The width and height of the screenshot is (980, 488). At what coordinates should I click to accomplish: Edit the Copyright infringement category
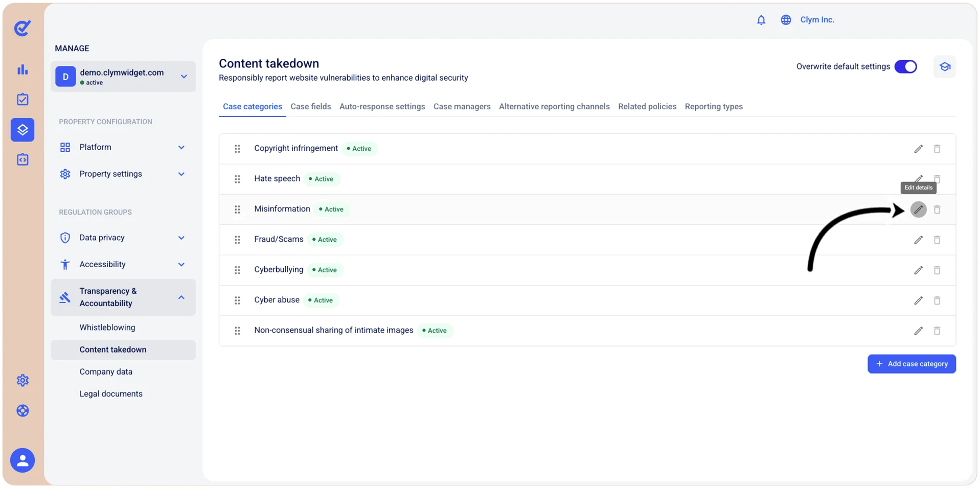coord(919,149)
